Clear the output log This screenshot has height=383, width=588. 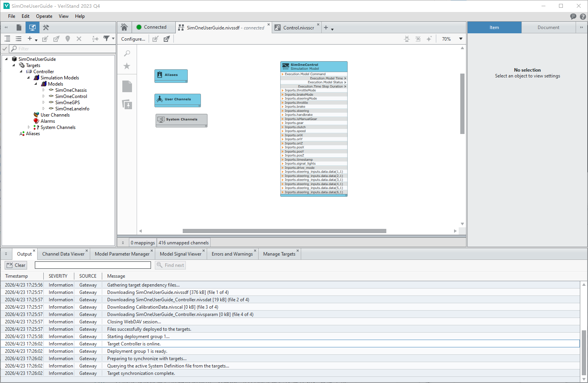pos(16,265)
